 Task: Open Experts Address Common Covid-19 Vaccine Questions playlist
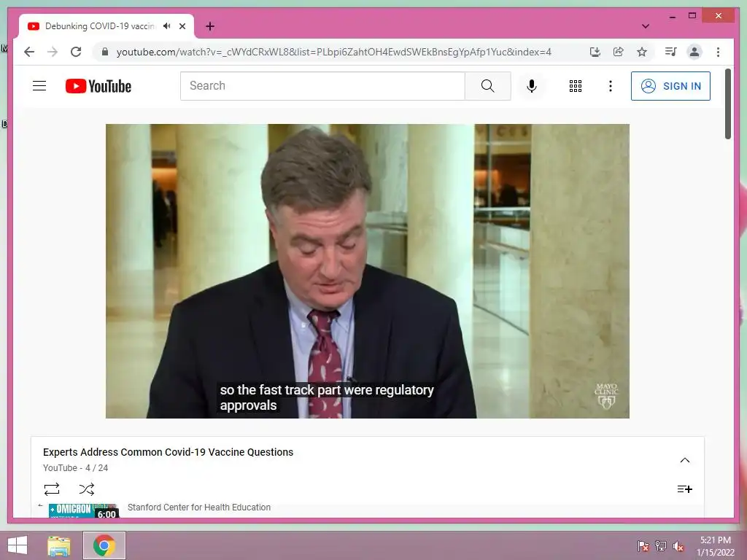pyautogui.click(x=169, y=452)
